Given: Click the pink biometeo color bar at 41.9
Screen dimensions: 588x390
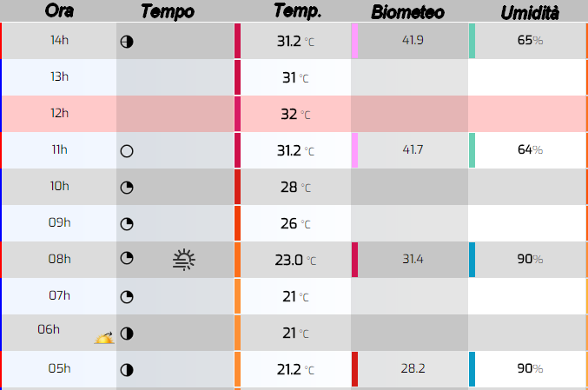Looking at the screenshot, I should pyautogui.click(x=354, y=41).
